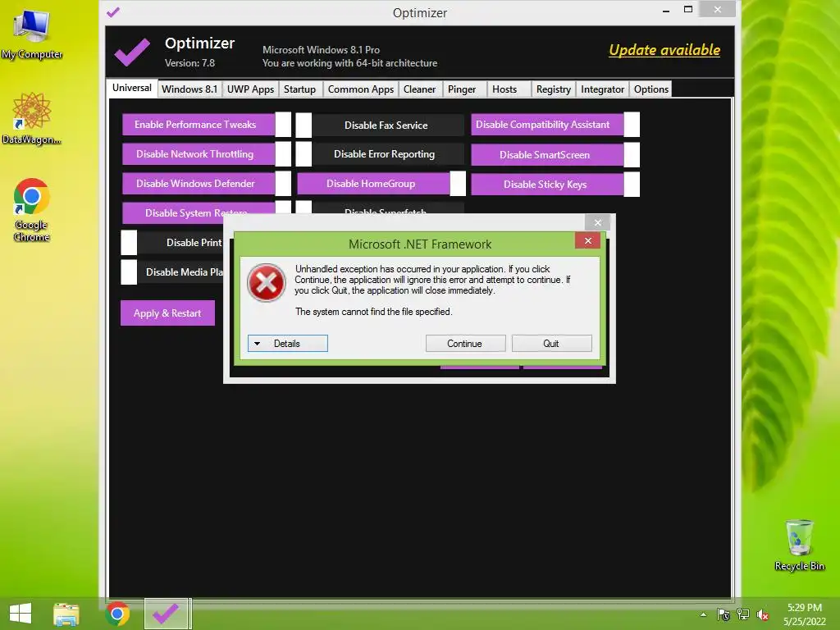
Task: Toggle Disable HomeGroup
Action: pos(381,184)
